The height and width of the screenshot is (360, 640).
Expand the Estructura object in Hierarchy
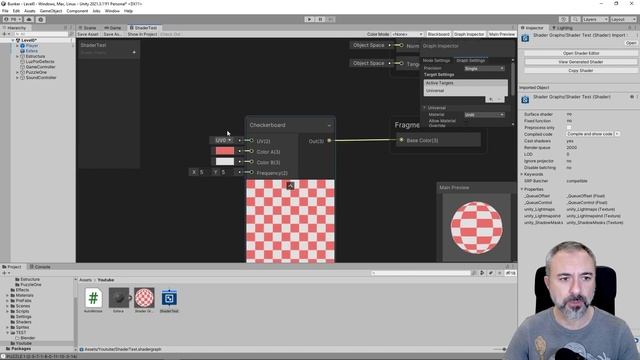(17, 56)
